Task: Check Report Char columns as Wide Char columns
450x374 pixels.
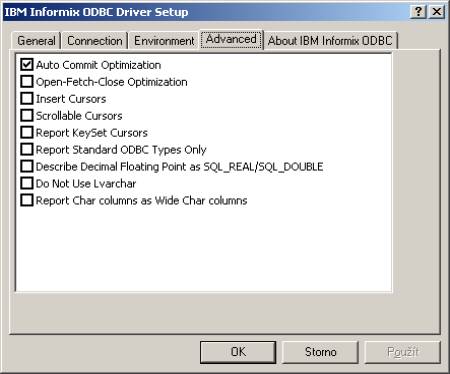Action: [27, 200]
